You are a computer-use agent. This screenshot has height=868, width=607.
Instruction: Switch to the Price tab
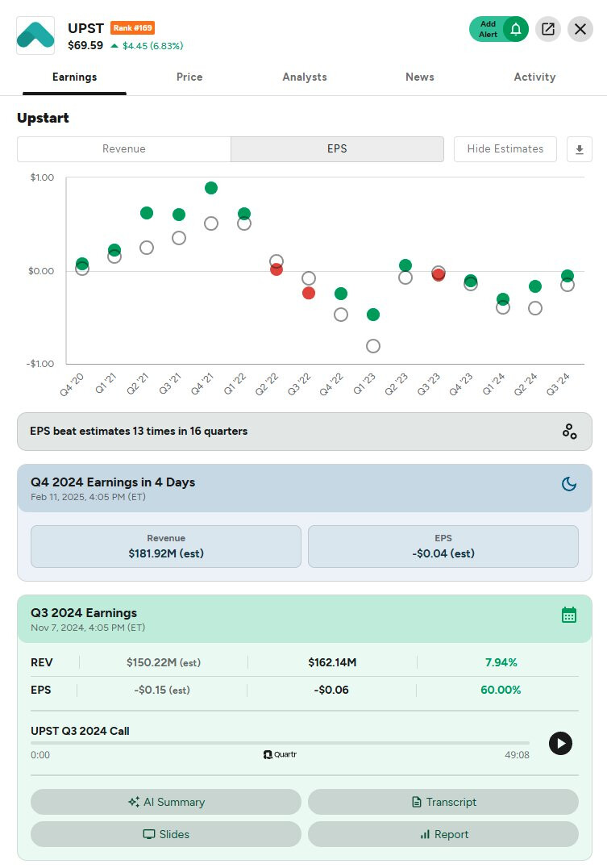click(189, 77)
